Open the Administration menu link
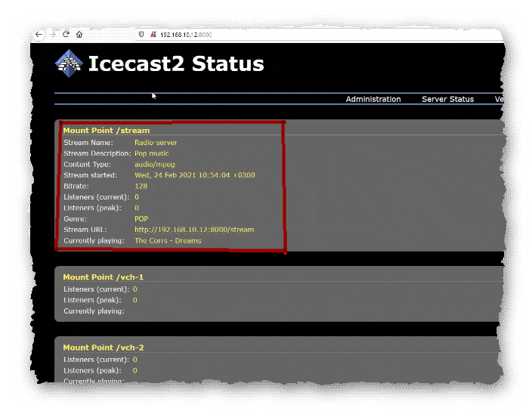Image resolution: width=532 pixels, height=411 pixels. [373, 99]
